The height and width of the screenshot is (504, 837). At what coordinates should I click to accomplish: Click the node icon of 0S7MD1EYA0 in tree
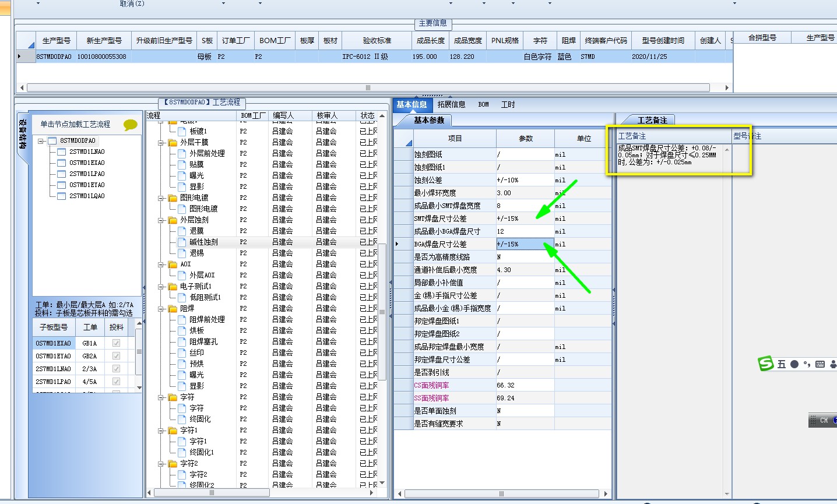[x=61, y=185]
